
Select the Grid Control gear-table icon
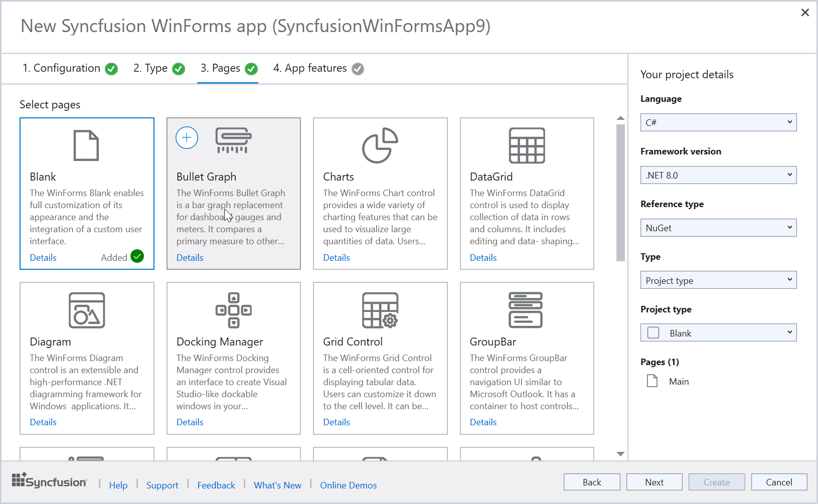pyautogui.click(x=380, y=310)
